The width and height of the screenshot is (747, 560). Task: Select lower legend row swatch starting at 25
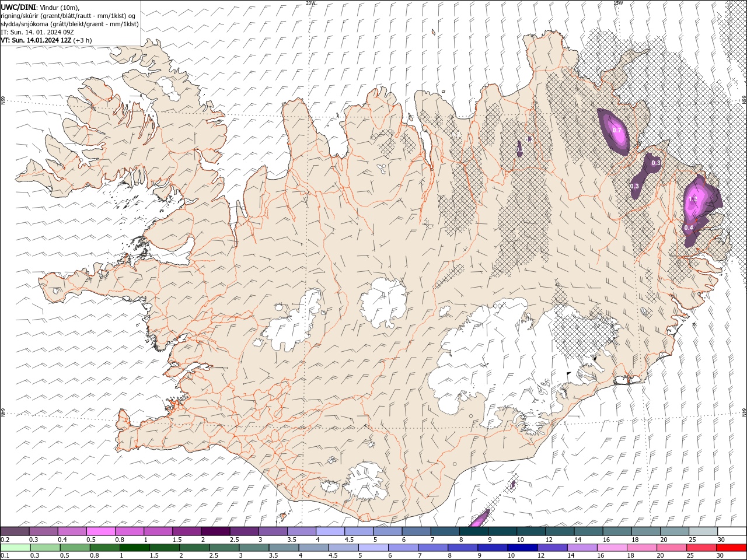(x=701, y=548)
